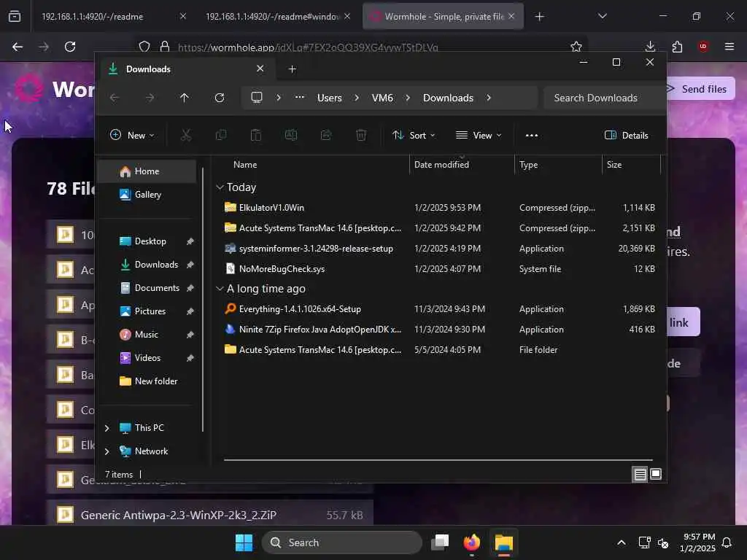This screenshot has height=560, width=747.
Task: Open the Sort dropdown menu
Action: [x=414, y=135]
